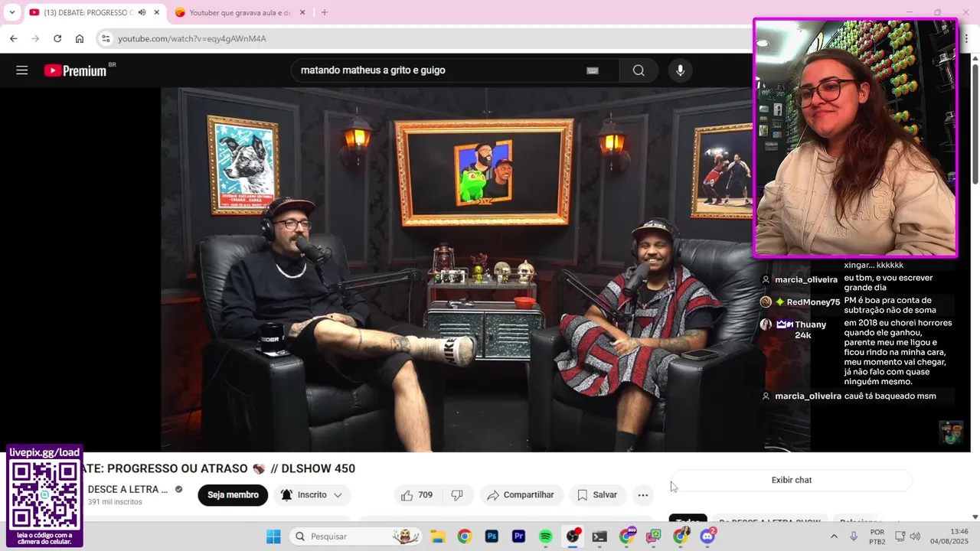The height and width of the screenshot is (551, 980).
Task: Close the 'Youtuber que gravava aula' tab
Action: 302,12
